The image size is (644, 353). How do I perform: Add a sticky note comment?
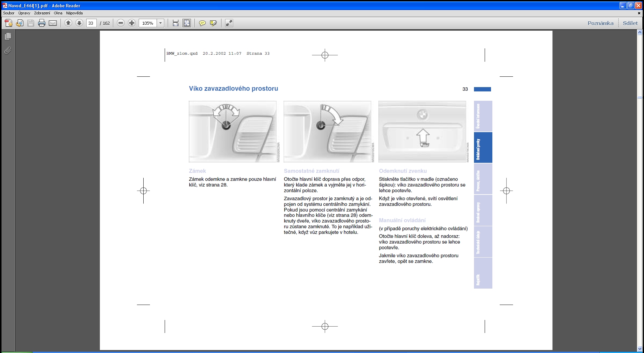pyautogui.click(x=202, y=23)
